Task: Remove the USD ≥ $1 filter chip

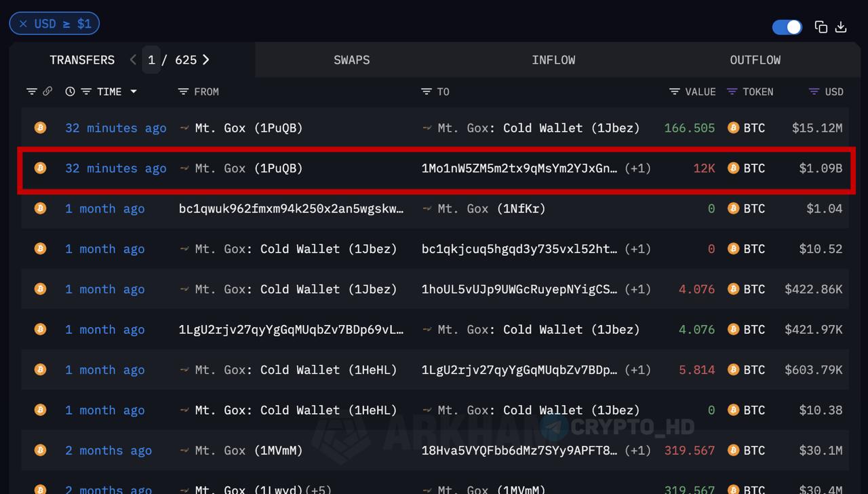Action: coord(23,24)
